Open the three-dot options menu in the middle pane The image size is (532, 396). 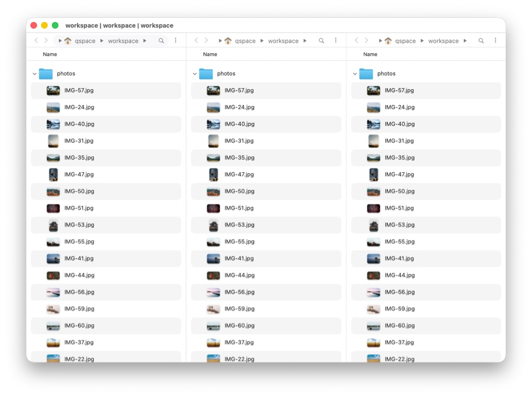pyautogui.click(x=336, y=40)
